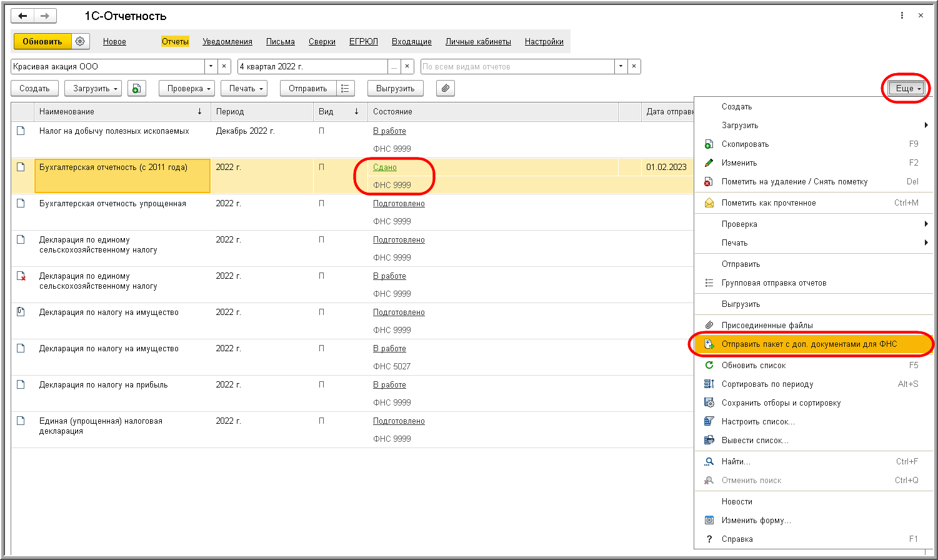Click the Создать toolbar button
This screenshot has height=560, width=938.
[34, 89]
